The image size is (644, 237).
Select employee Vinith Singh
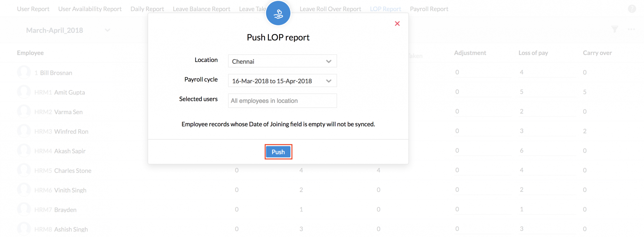(70, 190)
